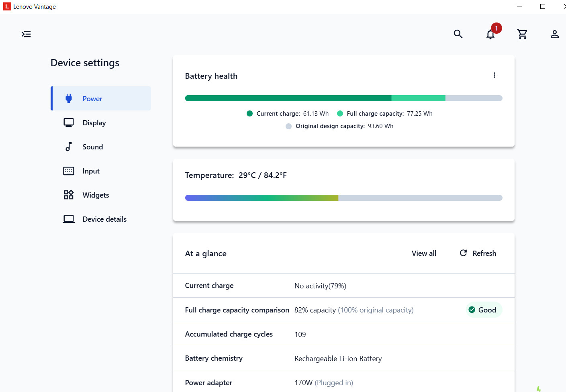
Task: Click the Device details laptop icon
Action: 69,219
